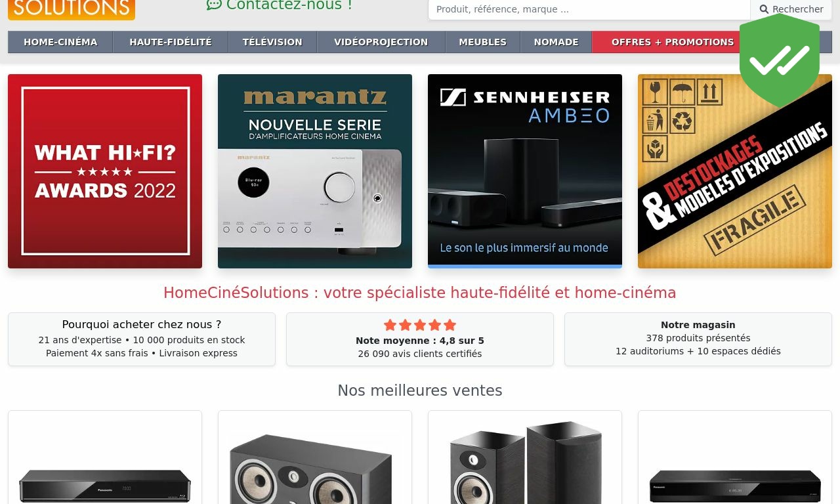
Task: Open the Marantz nouvelle série banner
Action: coord(315,171)
